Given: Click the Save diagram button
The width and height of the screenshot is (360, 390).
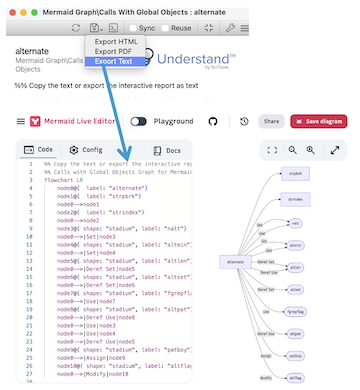Looking at the screenshot, I should coord(319,121).
